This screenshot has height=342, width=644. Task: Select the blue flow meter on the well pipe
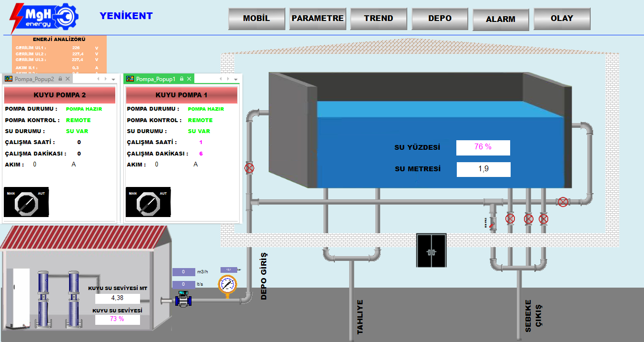[183, 299]
